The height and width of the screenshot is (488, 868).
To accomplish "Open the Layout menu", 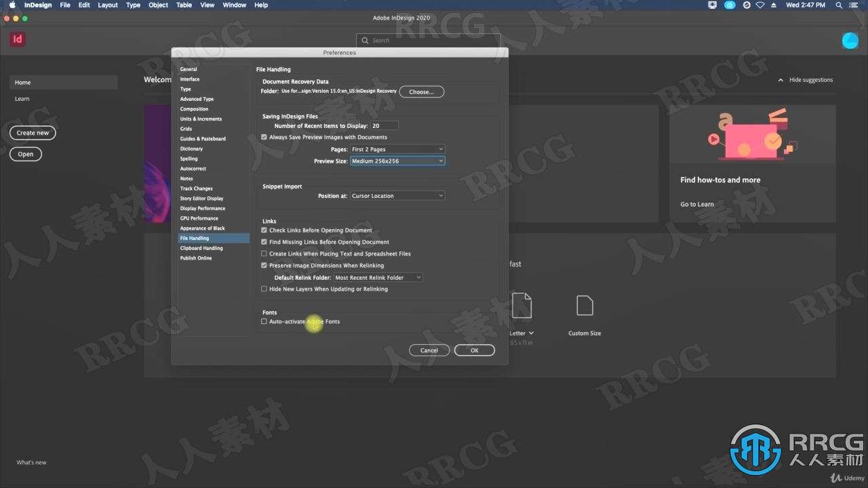I will pos(108,5).
